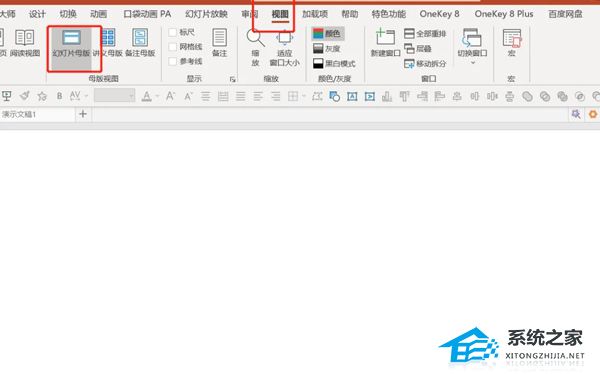Open a New Window (新建窗口)
This screenshot has height=374, width=600.
pyautogui.click(x=385, y=43)
